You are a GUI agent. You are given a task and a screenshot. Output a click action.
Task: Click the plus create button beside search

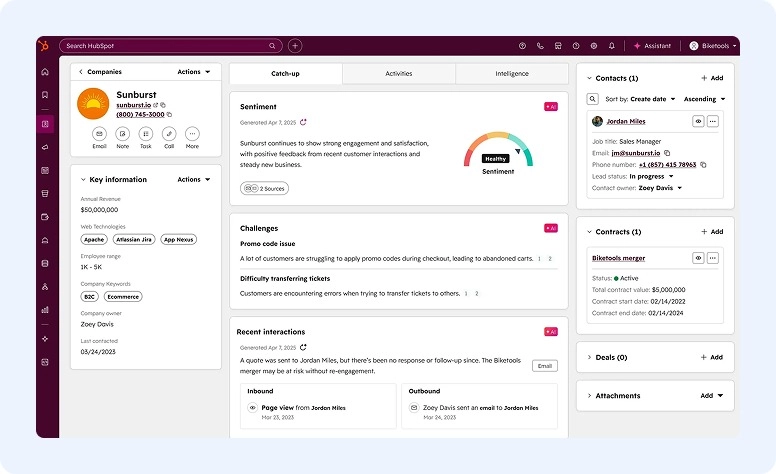click(295, 46)
